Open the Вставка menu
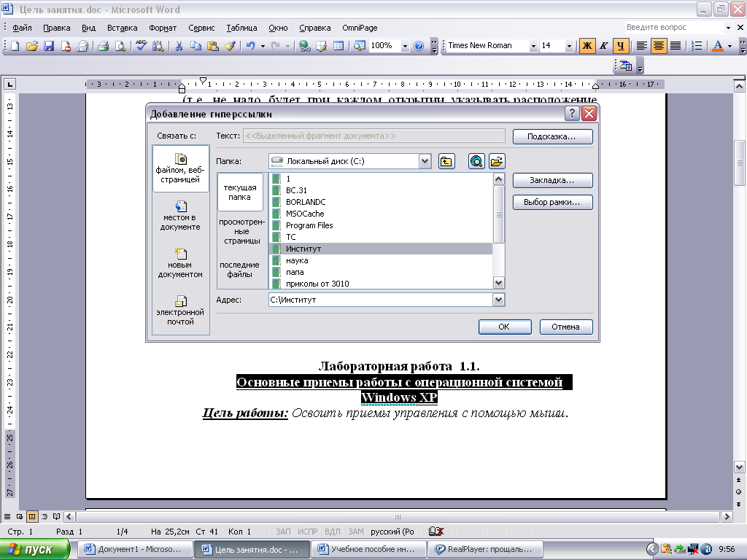 pyautogui.click(x=122, y=28)
